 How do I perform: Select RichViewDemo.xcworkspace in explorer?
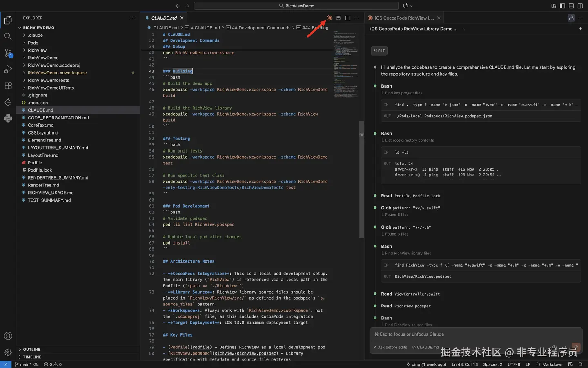click(78, 73)
